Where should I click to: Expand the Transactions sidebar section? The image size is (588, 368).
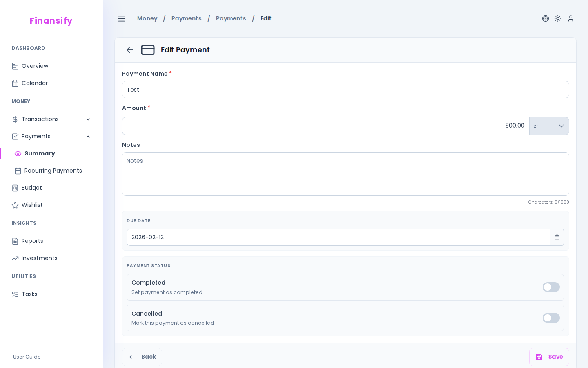(x=88, y=119)
